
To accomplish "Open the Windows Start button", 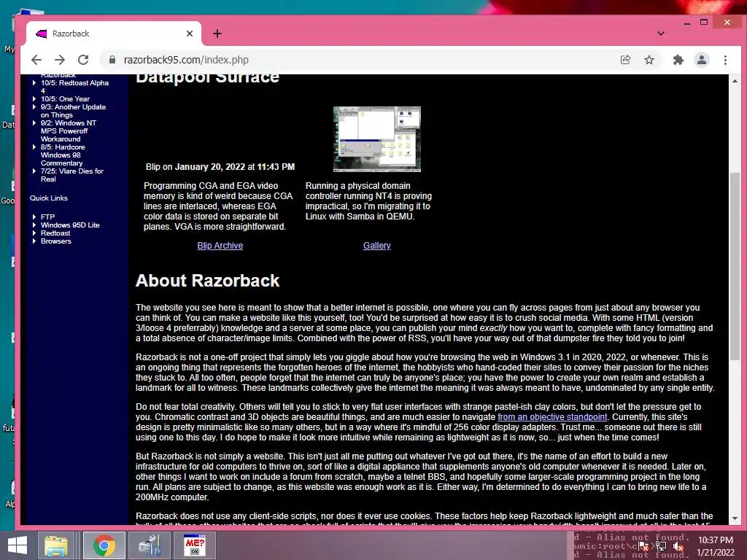I will click(18, 545).
